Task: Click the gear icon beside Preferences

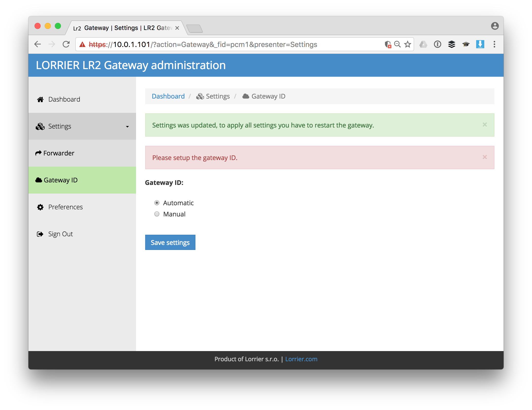Action: click(x=40, y=207)
